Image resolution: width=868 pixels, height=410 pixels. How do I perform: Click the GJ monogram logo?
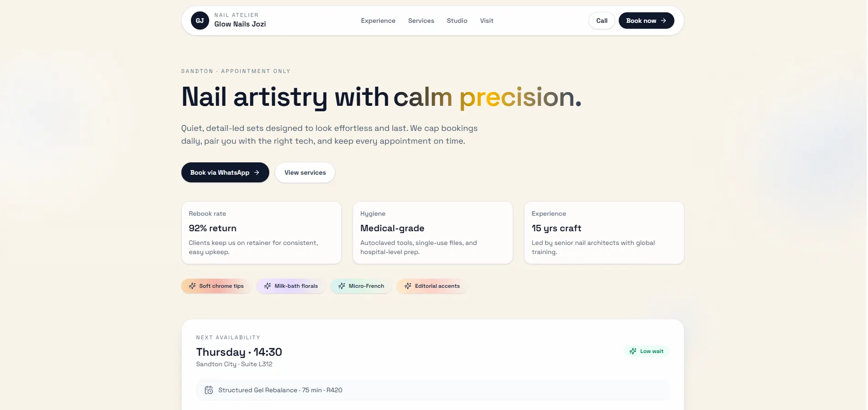point(200,20)
